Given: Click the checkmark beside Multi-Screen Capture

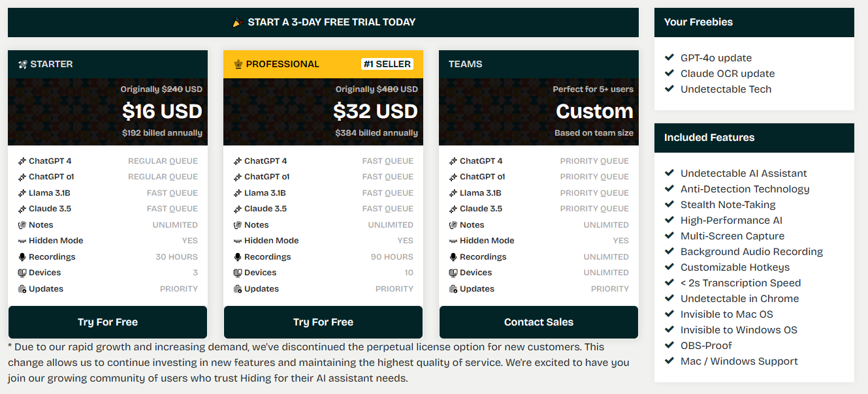Looking at the screenshot, I should [x=669, y=235].
